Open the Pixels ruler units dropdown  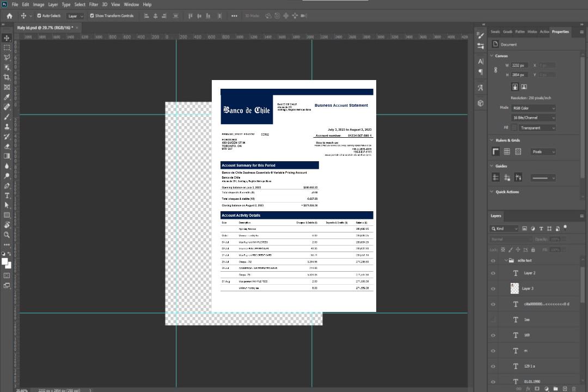pos(543,152)
